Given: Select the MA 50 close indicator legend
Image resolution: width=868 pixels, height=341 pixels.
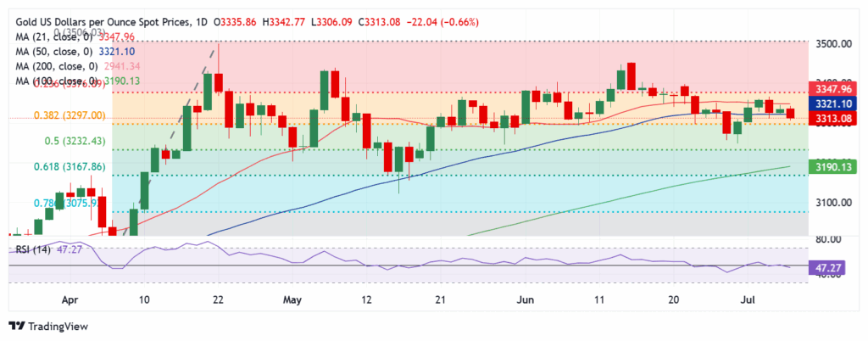Looking at the screenshot, I should tap(75, 52).
